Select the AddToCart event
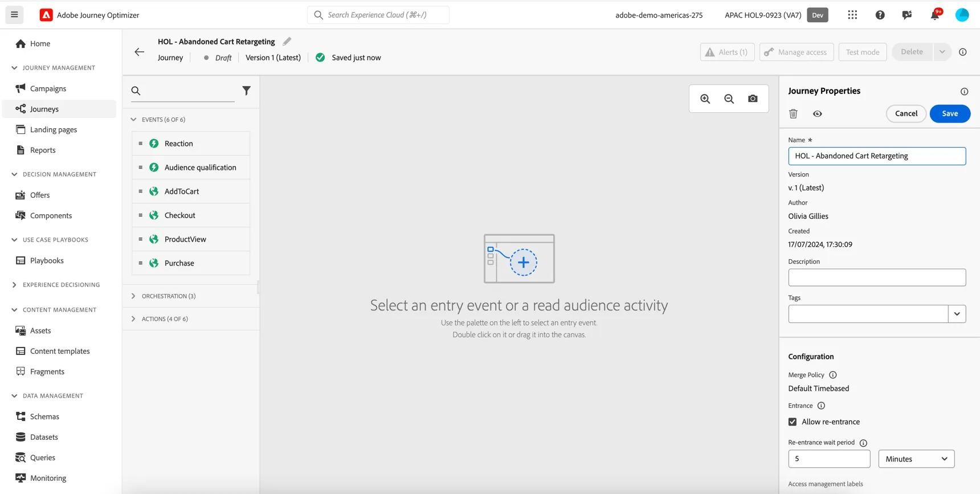 (x=191, y=191)
